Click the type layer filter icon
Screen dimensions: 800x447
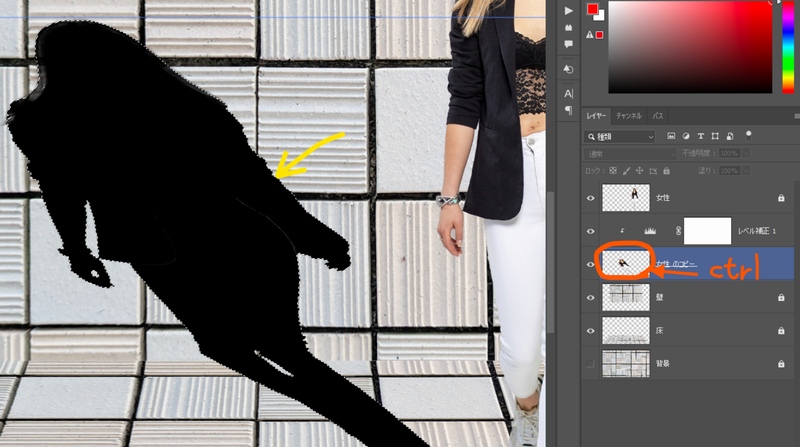[x=702, y=136]
